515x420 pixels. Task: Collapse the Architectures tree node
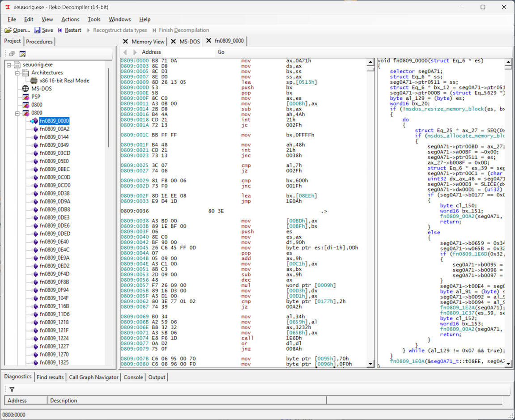point(17,73)
